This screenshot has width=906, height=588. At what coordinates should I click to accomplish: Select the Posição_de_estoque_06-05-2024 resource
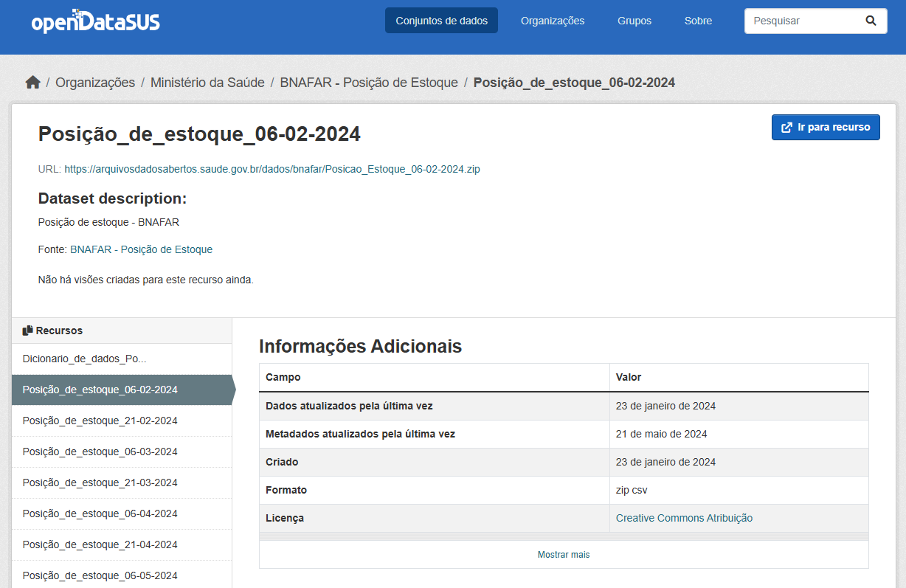coord(122,575)
